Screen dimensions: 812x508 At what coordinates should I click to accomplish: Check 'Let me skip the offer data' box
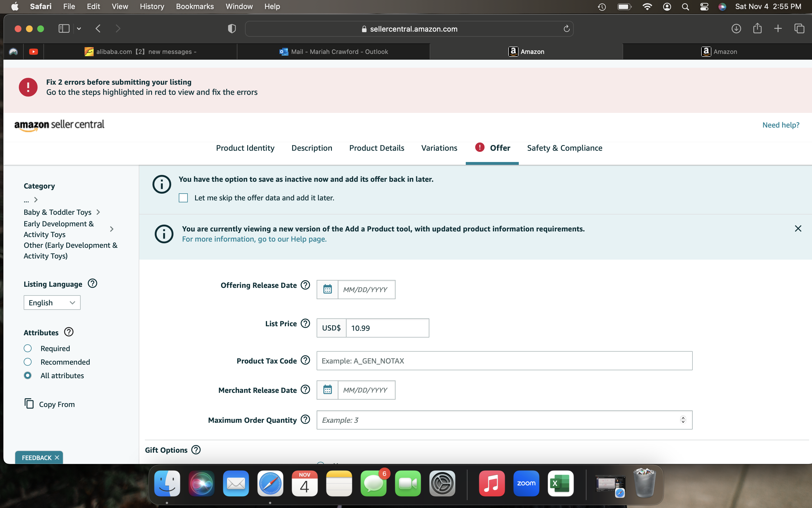[183, 198]
